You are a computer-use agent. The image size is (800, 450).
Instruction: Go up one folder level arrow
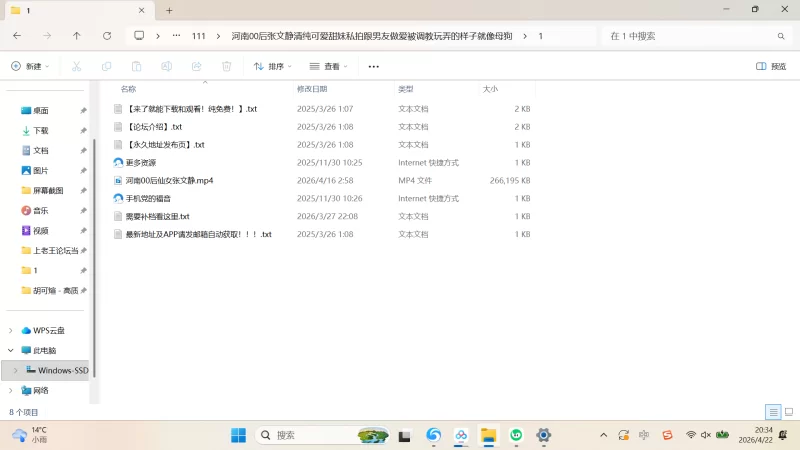(x=77, y=36)
